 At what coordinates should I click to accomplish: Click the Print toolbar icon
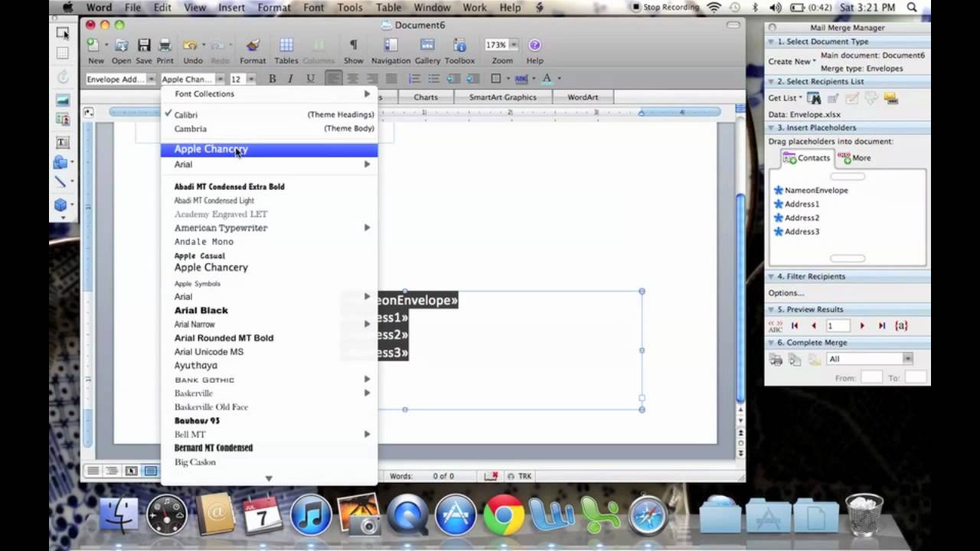click(x=165, y=46)
